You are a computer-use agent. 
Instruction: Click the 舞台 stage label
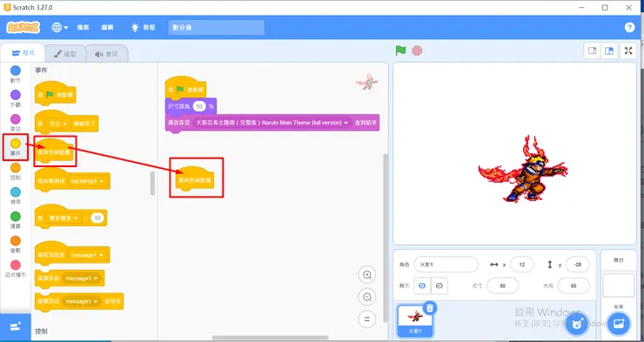coord(618,260)
